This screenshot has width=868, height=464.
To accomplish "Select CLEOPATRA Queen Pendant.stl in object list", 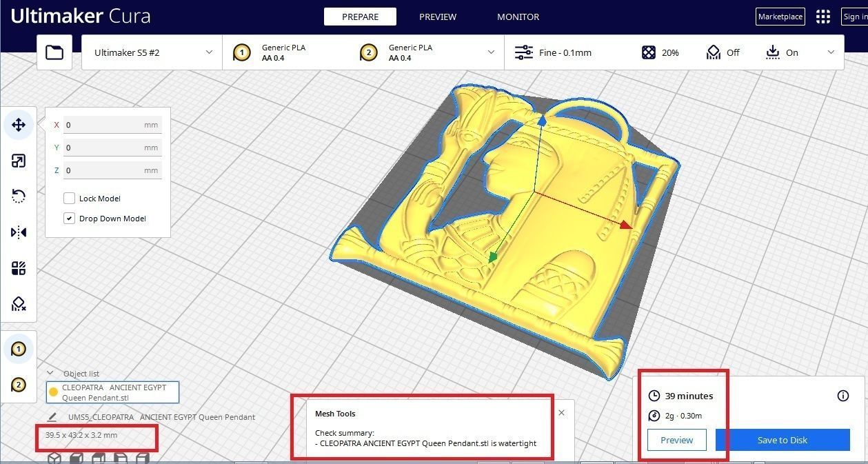I will click(x=112, y=392).
